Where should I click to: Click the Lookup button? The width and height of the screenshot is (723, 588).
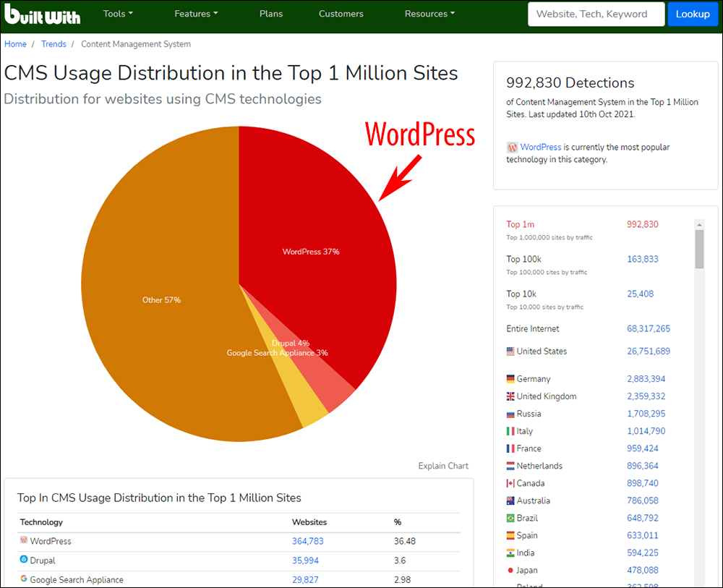tap(693, 14)
